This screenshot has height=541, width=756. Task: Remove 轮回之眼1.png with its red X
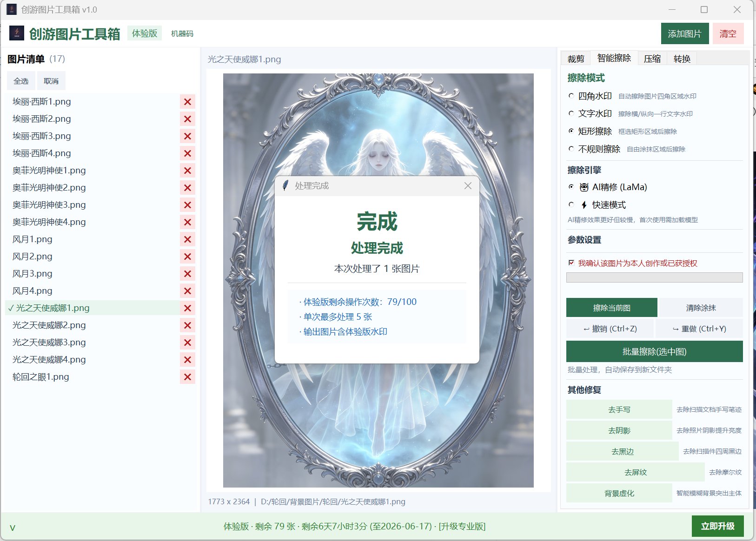(x=187, y=377)
